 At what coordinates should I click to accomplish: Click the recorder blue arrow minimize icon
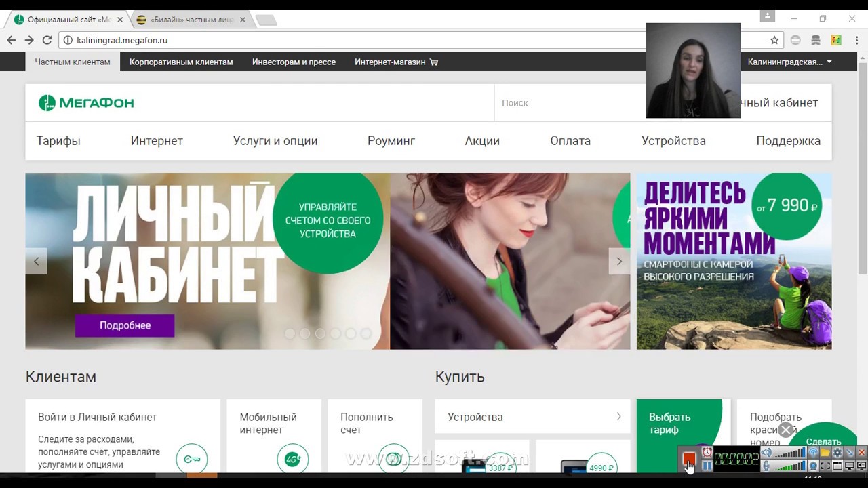point(850,453)
